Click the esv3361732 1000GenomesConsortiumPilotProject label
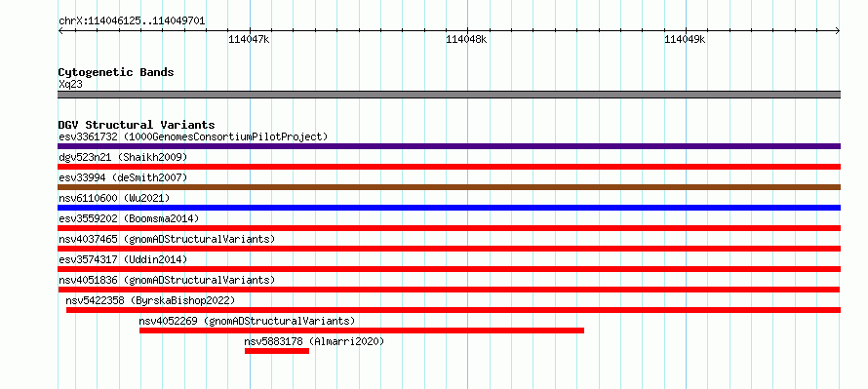The image size is (868, 389). pyautogui.click(x=193, y=136)
